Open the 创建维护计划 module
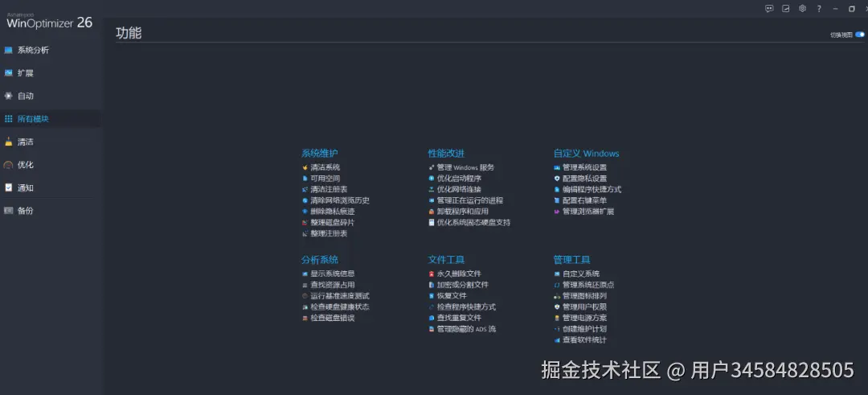The height and width of the screenshot is (395, 868). 584,329
